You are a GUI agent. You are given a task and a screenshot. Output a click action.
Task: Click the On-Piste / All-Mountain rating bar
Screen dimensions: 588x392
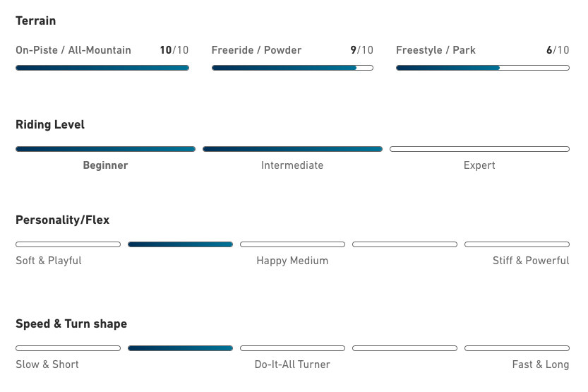pyautogui.click(x=102, y=68)
